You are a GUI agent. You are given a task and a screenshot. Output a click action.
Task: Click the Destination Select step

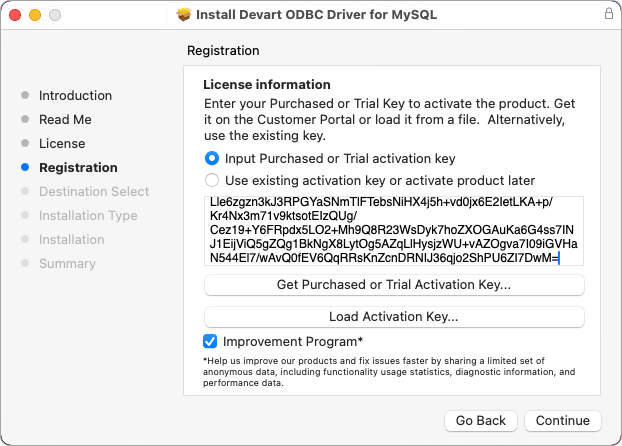coord(94,192)
